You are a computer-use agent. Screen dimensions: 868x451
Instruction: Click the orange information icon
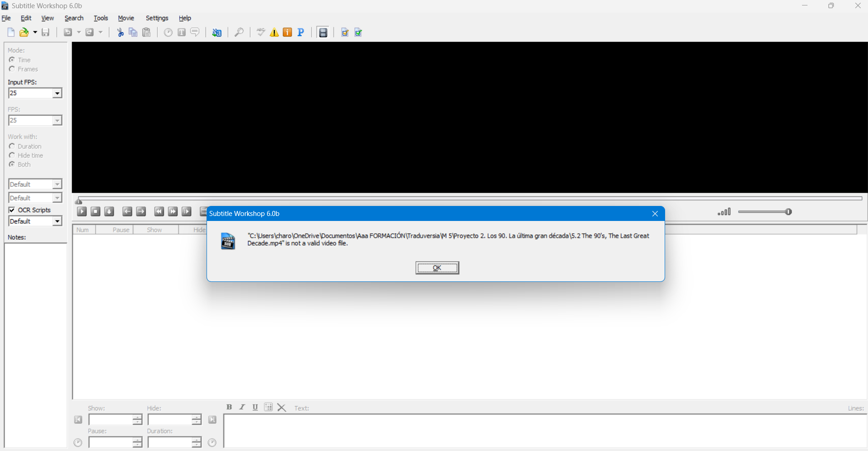(288, 32)
